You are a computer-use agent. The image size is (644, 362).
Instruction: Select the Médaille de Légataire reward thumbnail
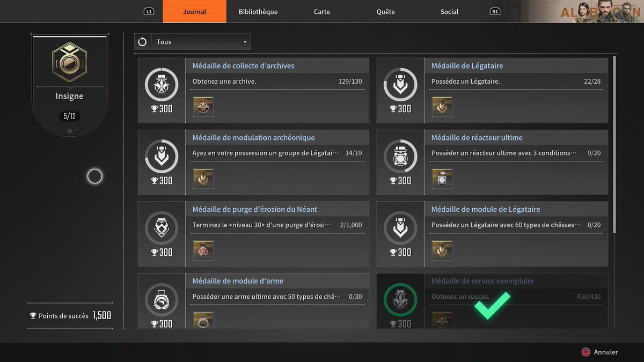pyautogui.click(x=442, y=107)
